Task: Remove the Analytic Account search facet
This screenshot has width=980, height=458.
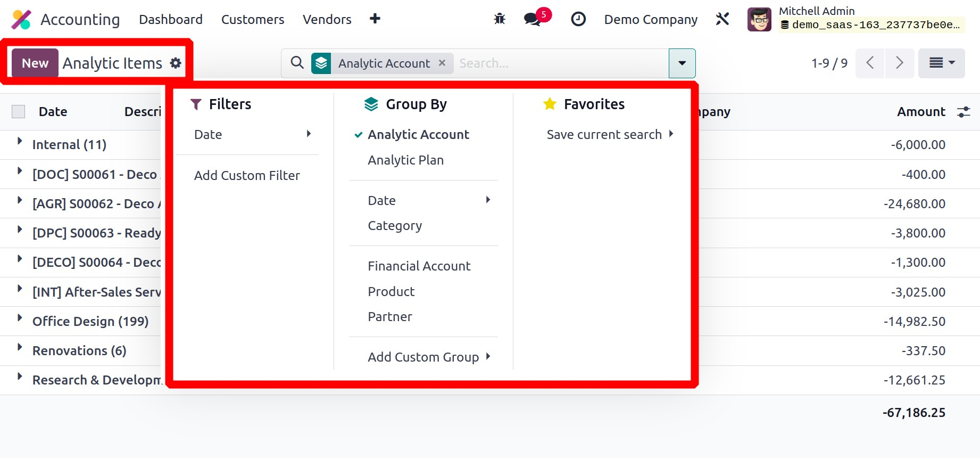Action: tap(442, 63)
